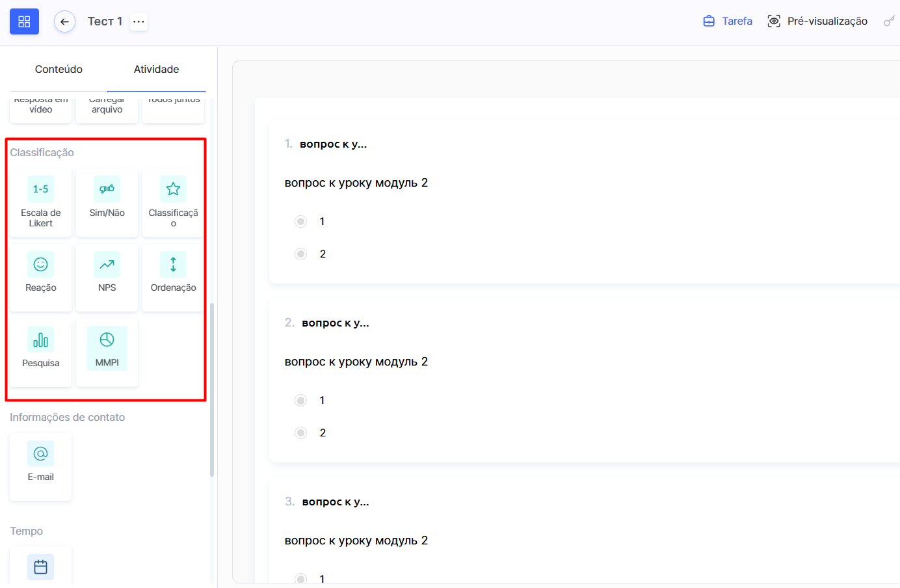Open Pré-visualização preview
Screen dimensions: 900x588
[x=817, y=21]
